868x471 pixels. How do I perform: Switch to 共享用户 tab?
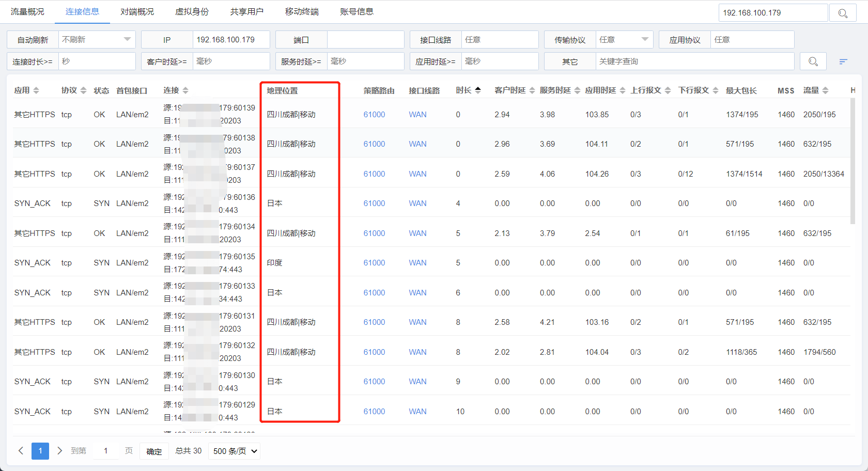pyautogui.click(x=247, y=11)
